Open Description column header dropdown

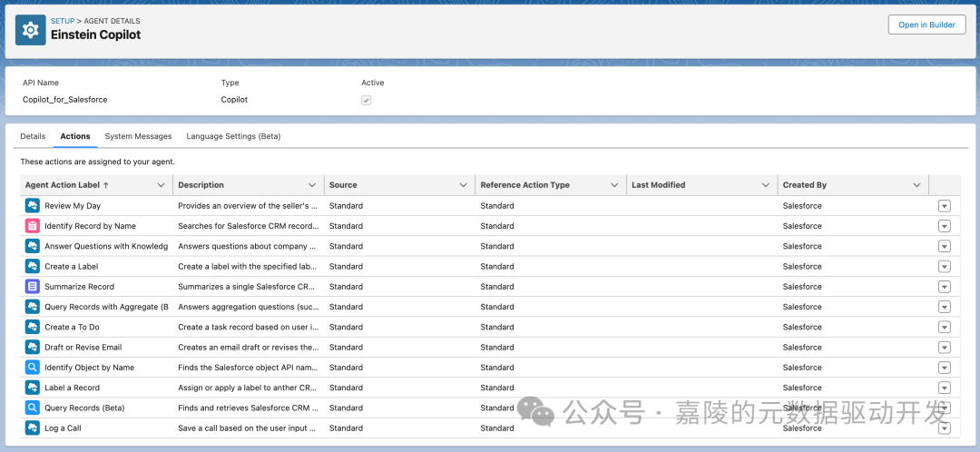312,185
